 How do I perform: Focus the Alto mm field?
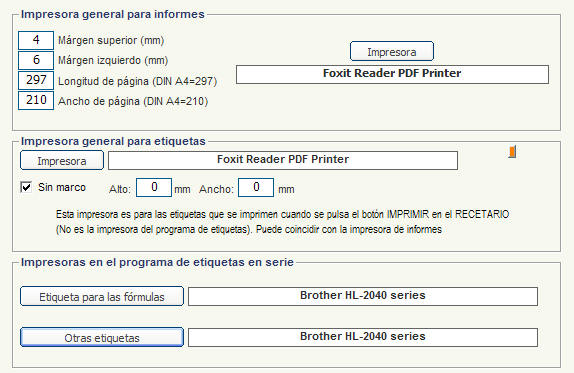(154, 187)
